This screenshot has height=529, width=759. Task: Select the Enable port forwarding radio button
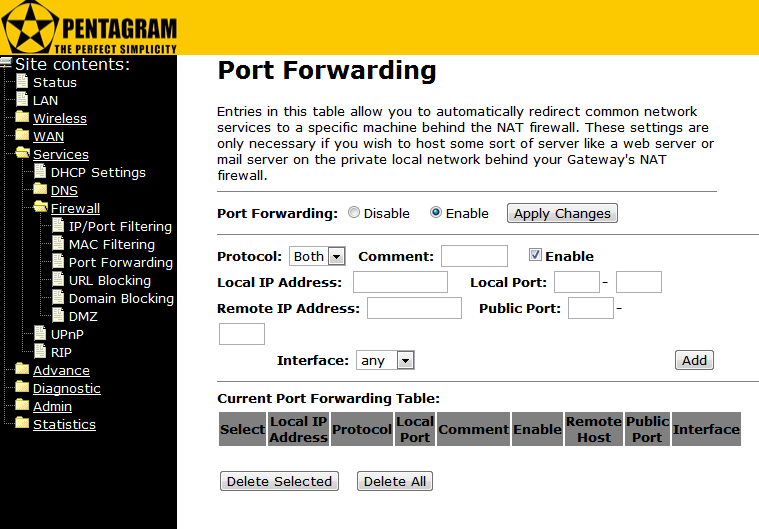click(x=436, y=213)
